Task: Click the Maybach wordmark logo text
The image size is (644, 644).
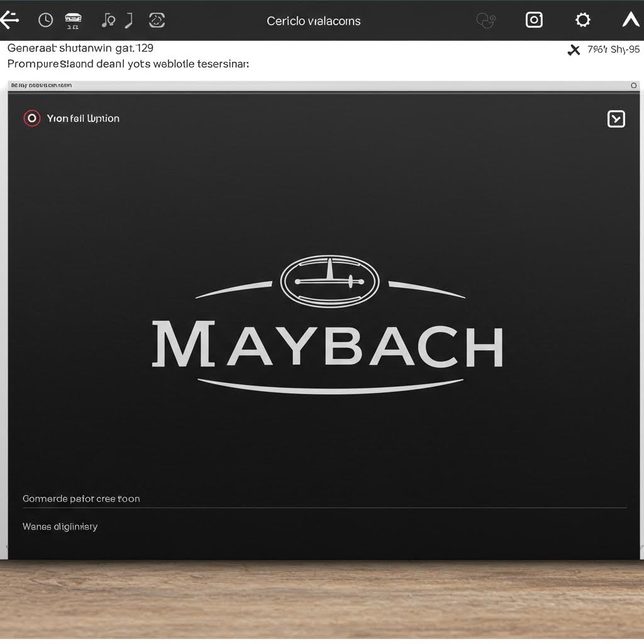Action: coord(328,344)
